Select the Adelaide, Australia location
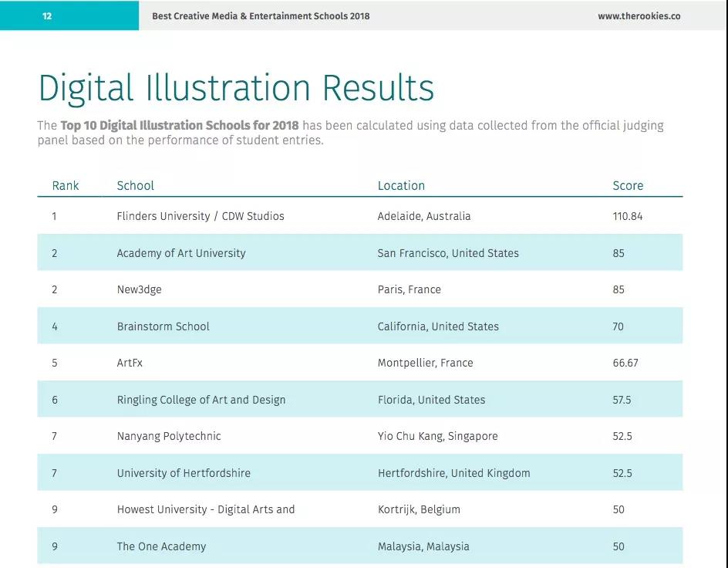 coord(423,216)
